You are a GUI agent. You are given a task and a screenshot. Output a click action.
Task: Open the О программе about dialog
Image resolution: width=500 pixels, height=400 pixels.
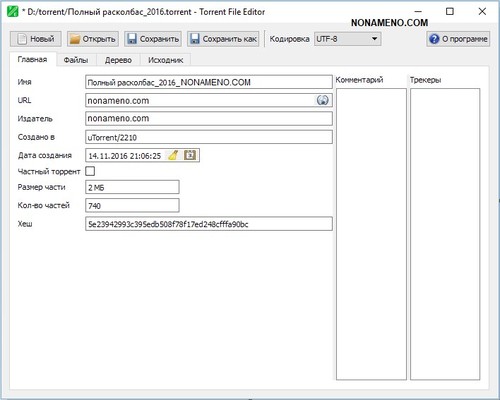click(x=458, y=39)
